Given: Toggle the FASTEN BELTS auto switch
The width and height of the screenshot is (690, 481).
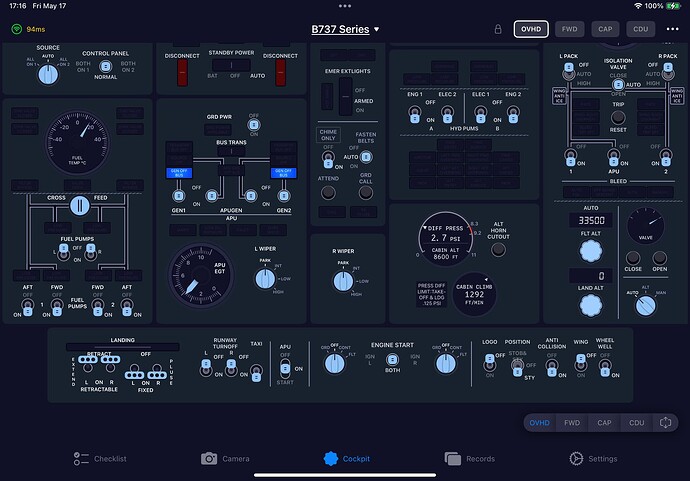Looking at the screenshot, I should tap(366, 157).
